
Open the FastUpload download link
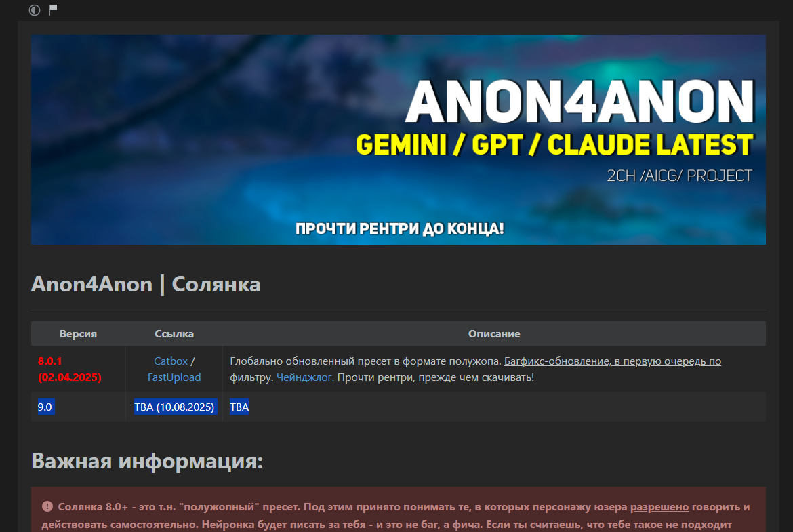pos(174,377)
